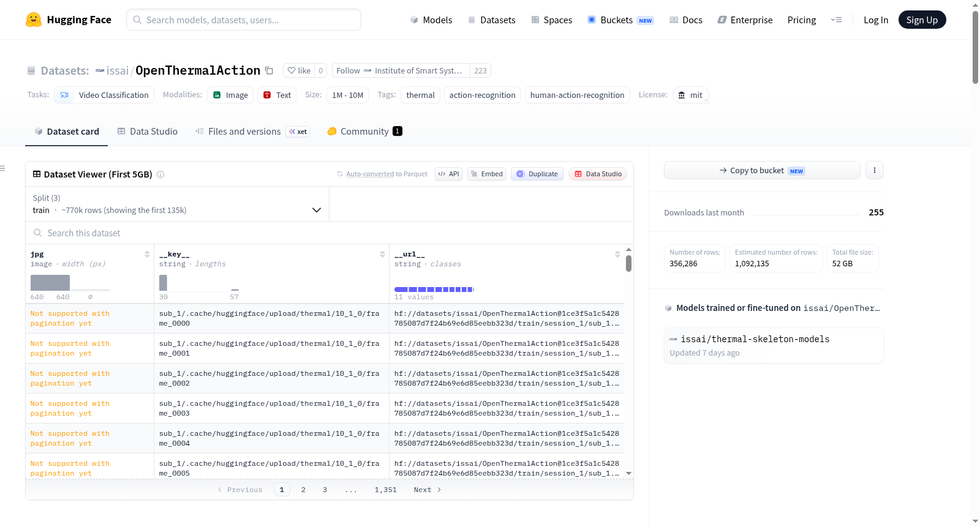
Task: Click the 'Datasets:' breadcrumb label
Action: (x=65, y=70)
